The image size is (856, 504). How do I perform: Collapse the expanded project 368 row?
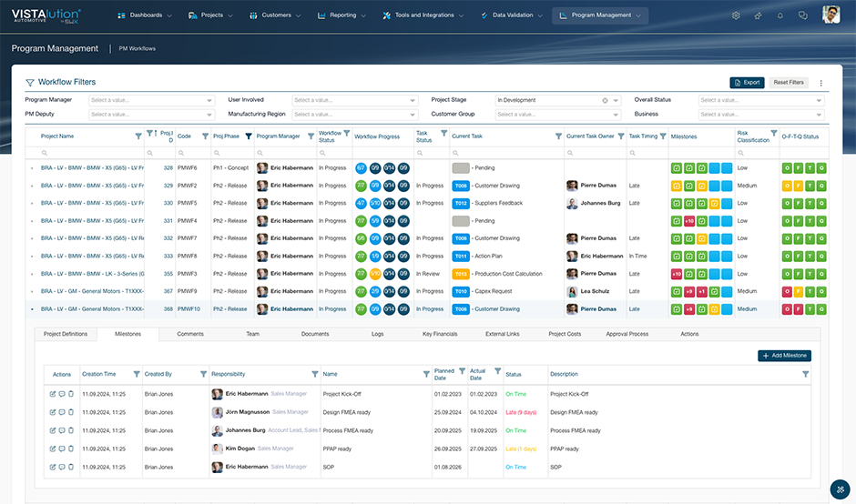coord(32,309)
